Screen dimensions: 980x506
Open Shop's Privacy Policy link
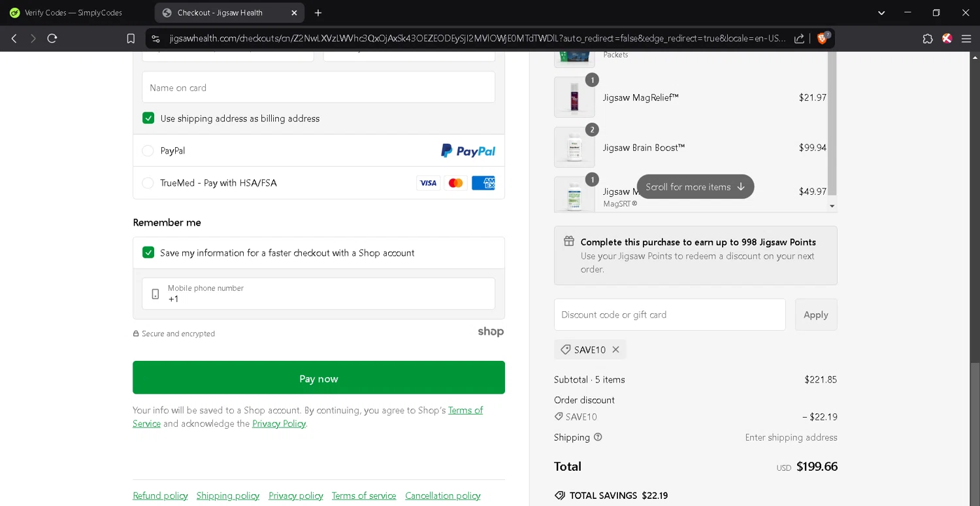[x=279, y=424]
